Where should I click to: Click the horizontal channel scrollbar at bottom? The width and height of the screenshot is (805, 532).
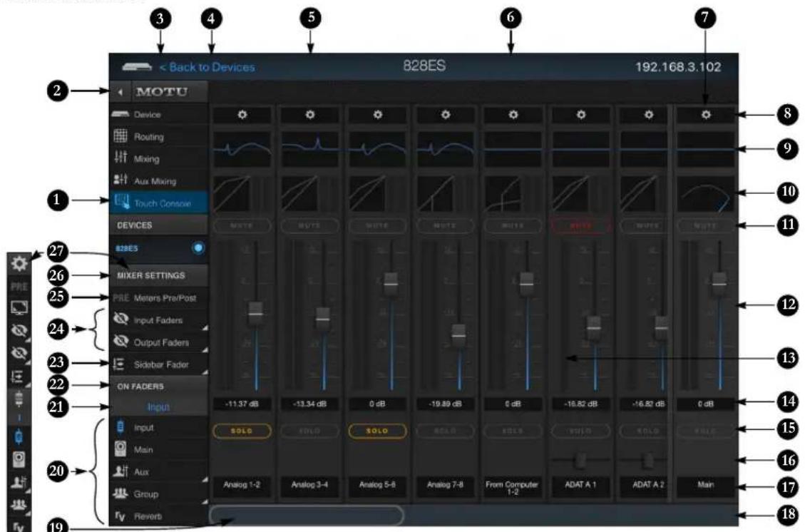tap(307, 515)
